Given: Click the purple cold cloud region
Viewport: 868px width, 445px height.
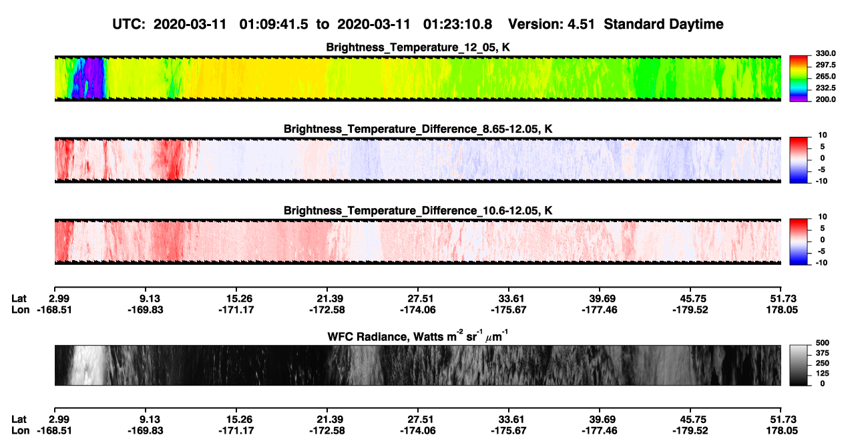Looking at the screenshot, I should (x=88, y=78).
